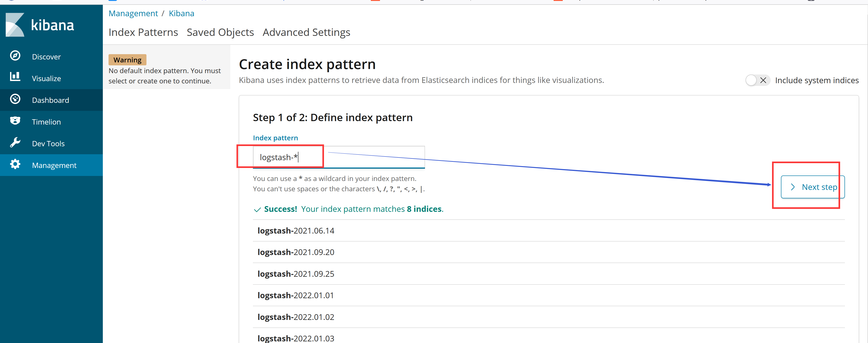This screenshot has height=343, width=868.
Task: Click the Next step button
Action: point(813,187)
